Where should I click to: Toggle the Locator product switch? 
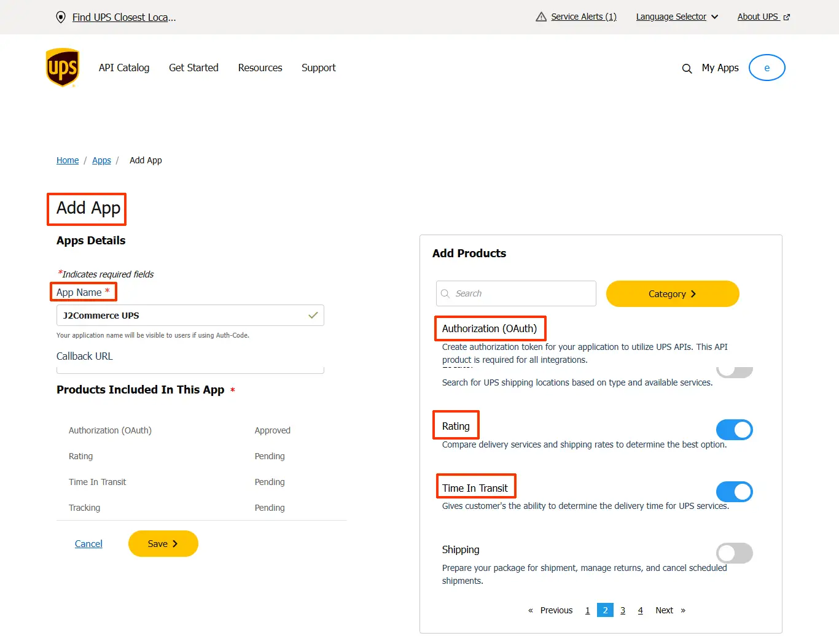coord(734,372)
